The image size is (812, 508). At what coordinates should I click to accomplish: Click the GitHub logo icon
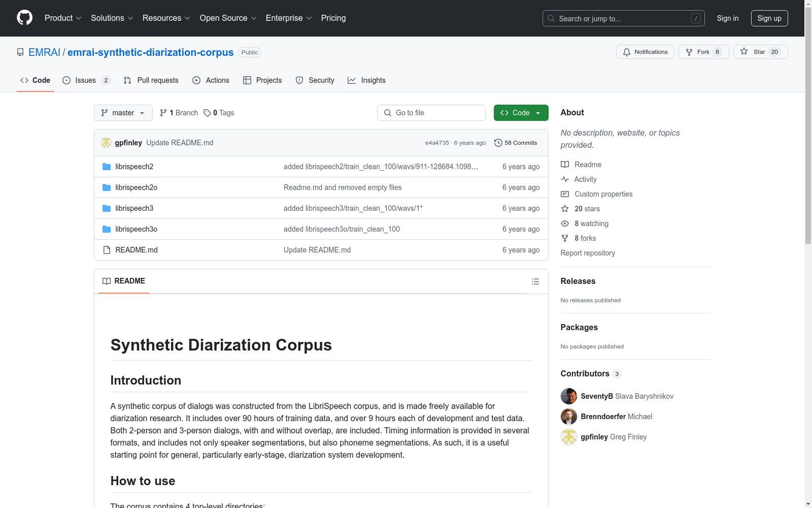point(24,18)
